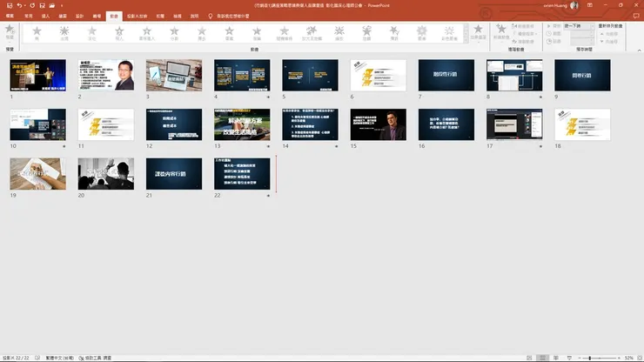Open the Insert (插入) tab

(x=45, y=16)
